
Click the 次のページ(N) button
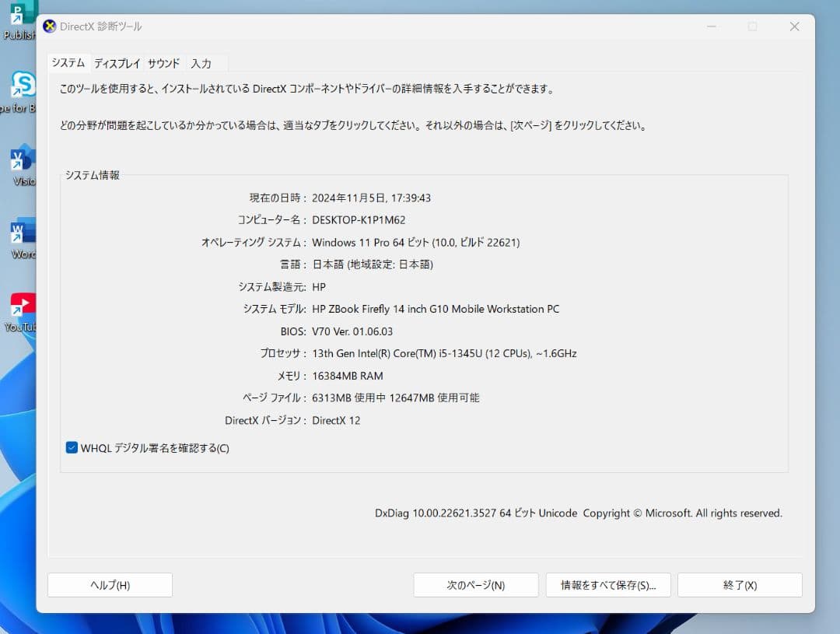click(x=475, y=584)
